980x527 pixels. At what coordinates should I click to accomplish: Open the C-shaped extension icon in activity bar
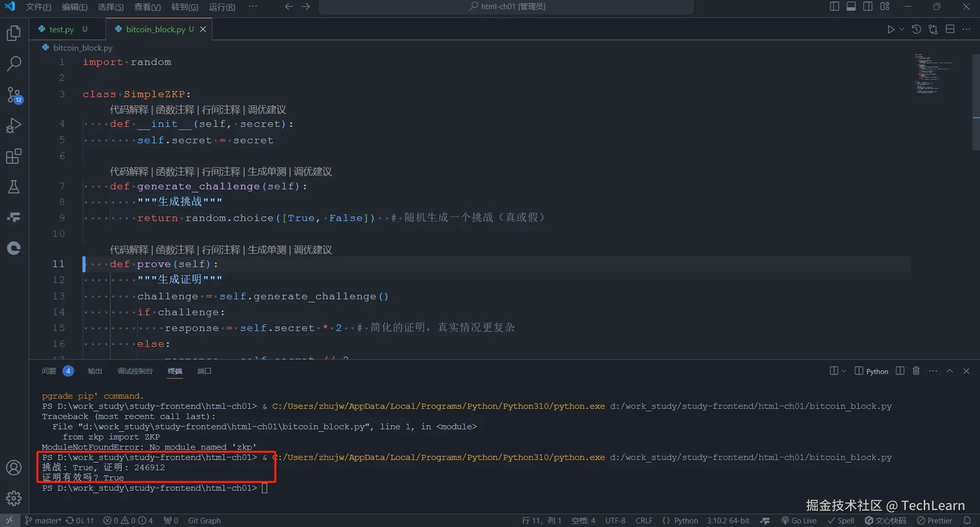(14, 248)
